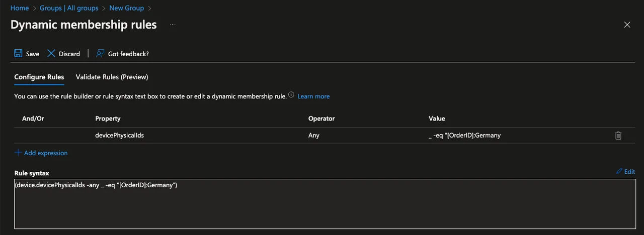This screenshot has height=235, width=644.
Task: Open the Validate Rules (Preview) tab
Action: coord(112,77)
